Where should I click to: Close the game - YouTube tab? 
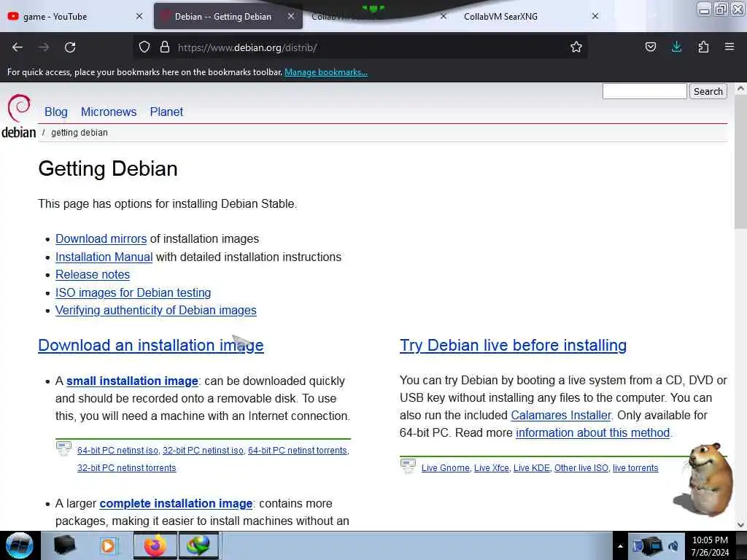[139, 16]
